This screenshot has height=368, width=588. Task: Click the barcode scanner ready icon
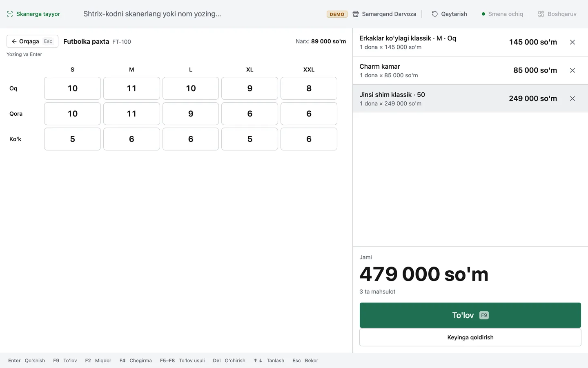click(x=10, y=14)
